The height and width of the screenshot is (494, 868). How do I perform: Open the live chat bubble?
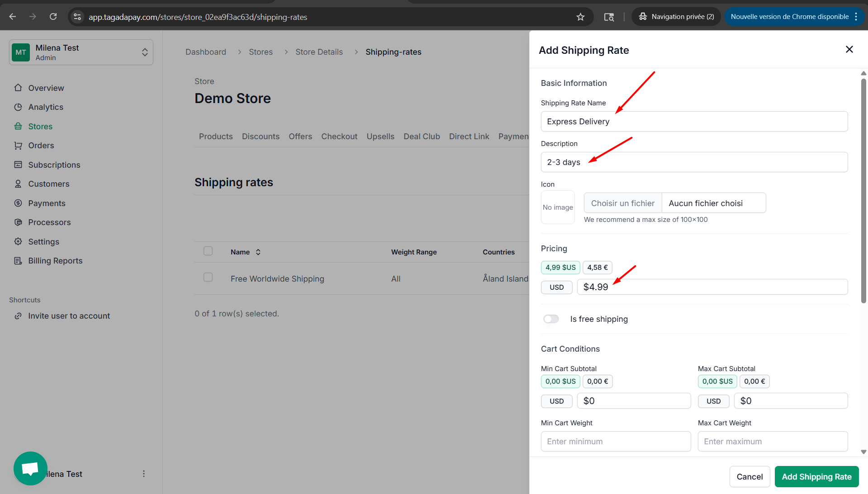pos(30,468)
